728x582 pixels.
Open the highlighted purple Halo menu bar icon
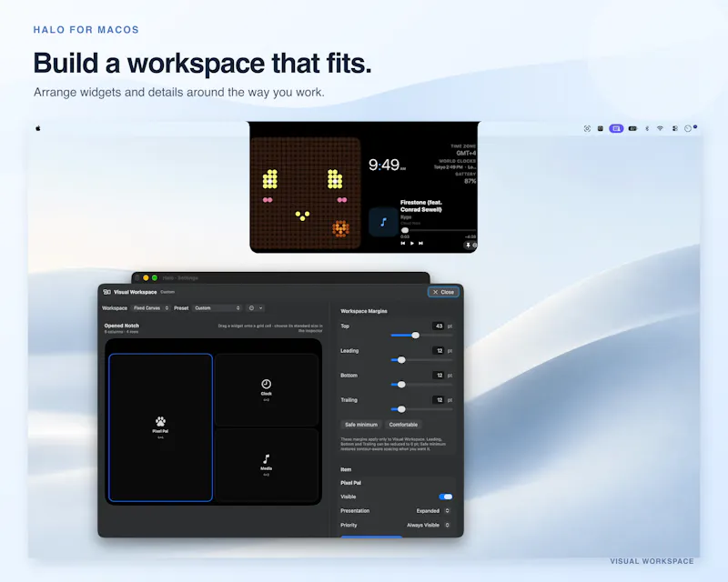(616, 128)
